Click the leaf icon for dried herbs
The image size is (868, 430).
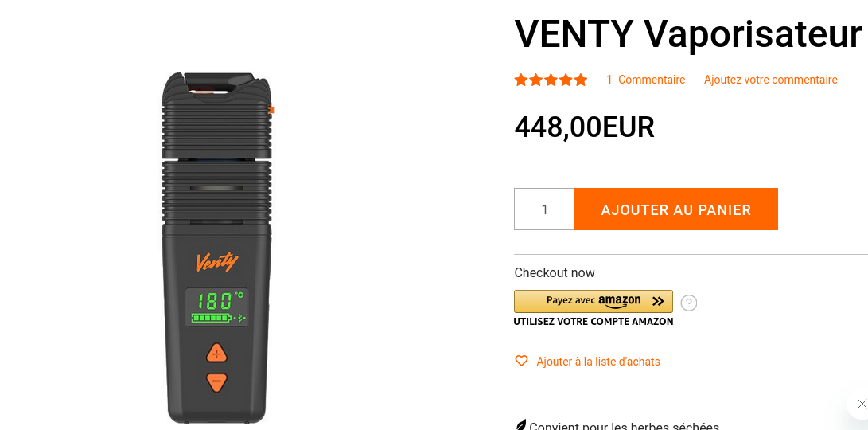point(520,425)
